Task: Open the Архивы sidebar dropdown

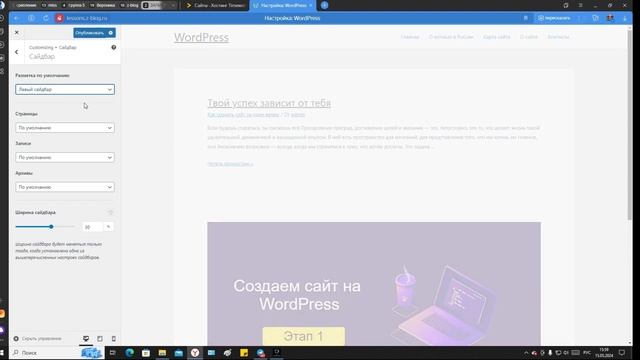Action: (x=65, y=187)
